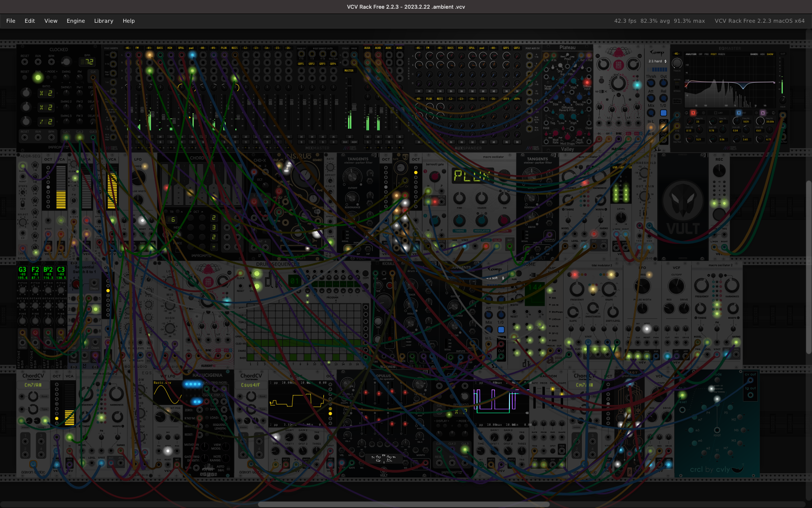The image size is (812, 508).
Task: Click the large center knob on top Chronoblob
Action: coord(618,83)
